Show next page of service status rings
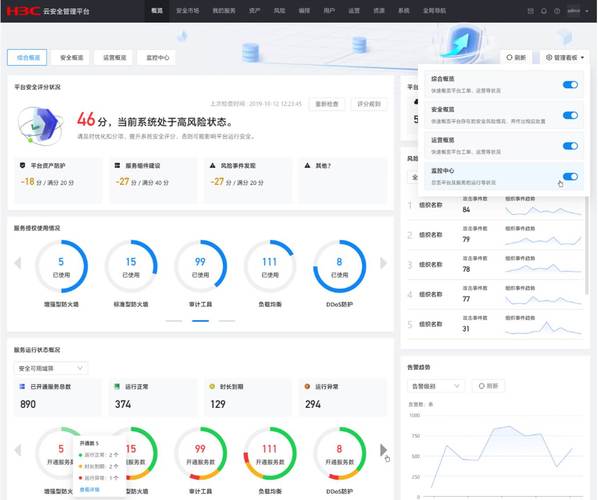The height and width of the screenshot is (500, 598). point(383,450)
